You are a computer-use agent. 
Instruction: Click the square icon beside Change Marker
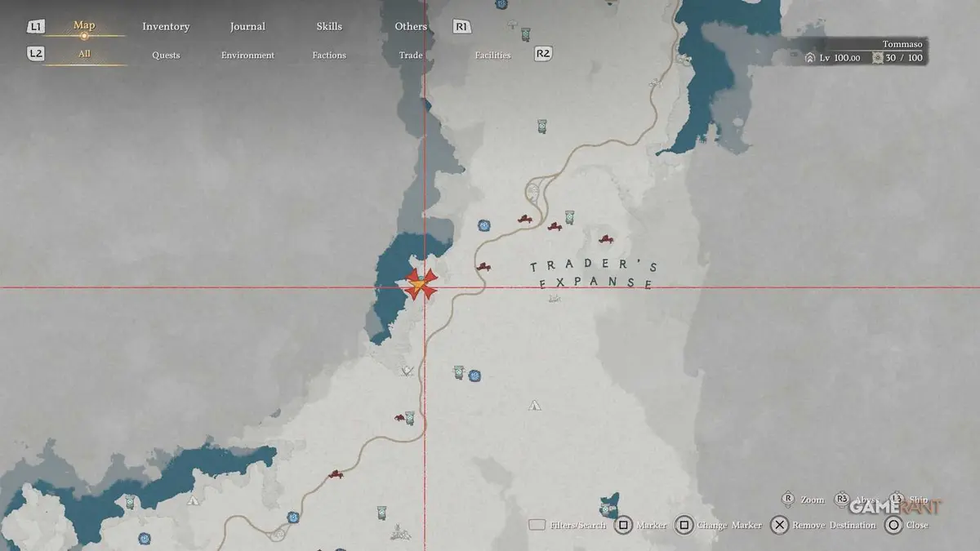pos(685,525)
